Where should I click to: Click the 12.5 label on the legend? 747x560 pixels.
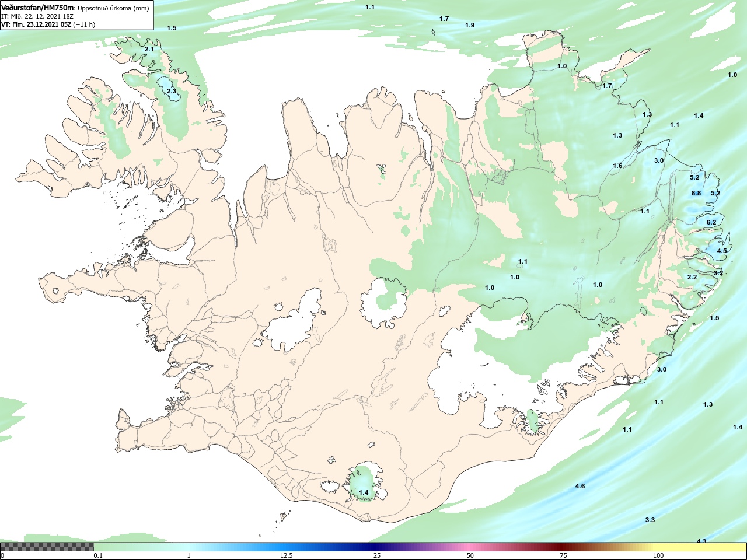tap(286, 555)
